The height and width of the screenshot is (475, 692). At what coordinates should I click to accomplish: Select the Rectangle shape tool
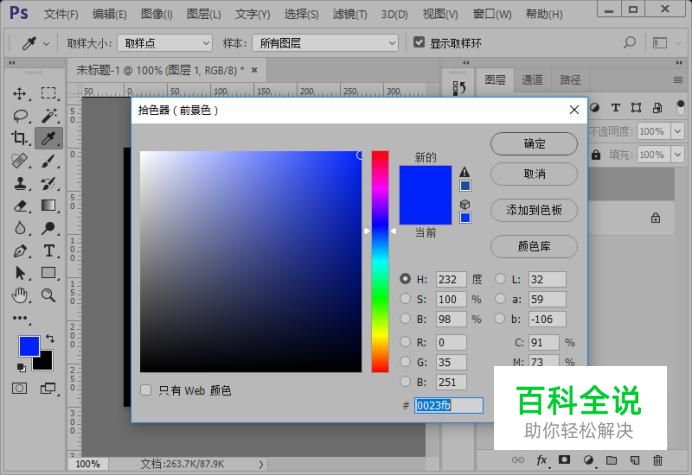(49, 273)
